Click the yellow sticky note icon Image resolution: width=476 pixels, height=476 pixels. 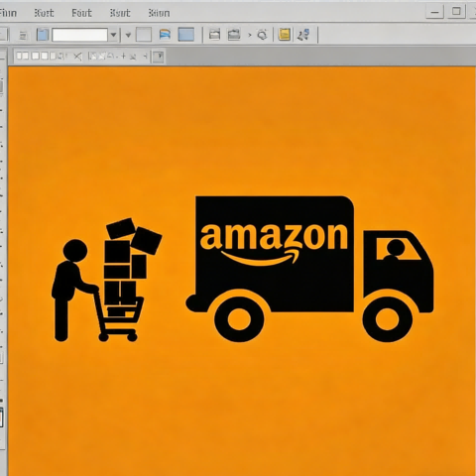coord(285,35)
